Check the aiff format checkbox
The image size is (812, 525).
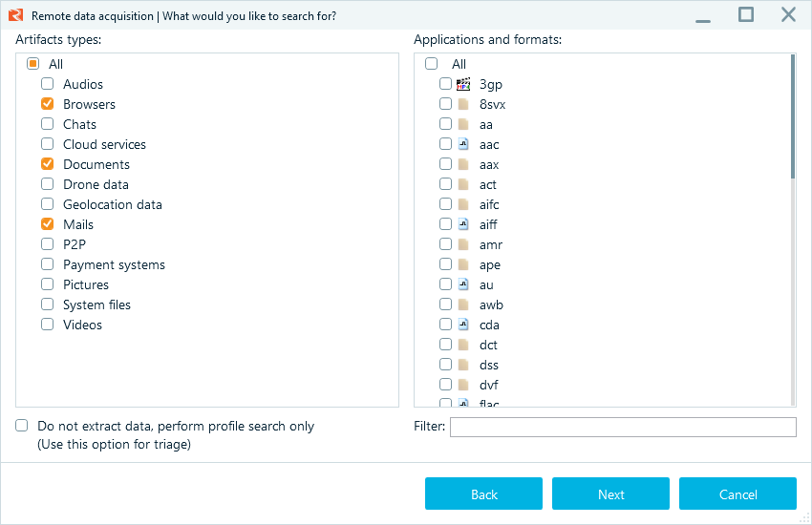coord(445,224)
